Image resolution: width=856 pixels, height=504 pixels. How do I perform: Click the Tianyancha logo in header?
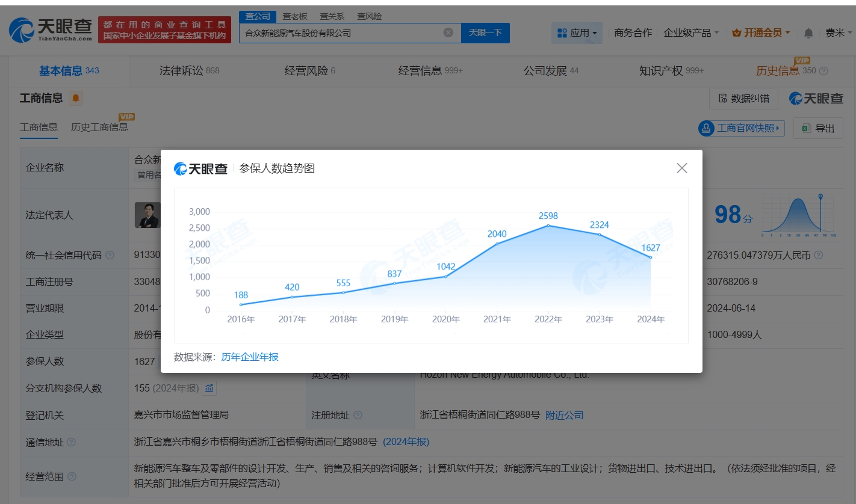point(51,29)
